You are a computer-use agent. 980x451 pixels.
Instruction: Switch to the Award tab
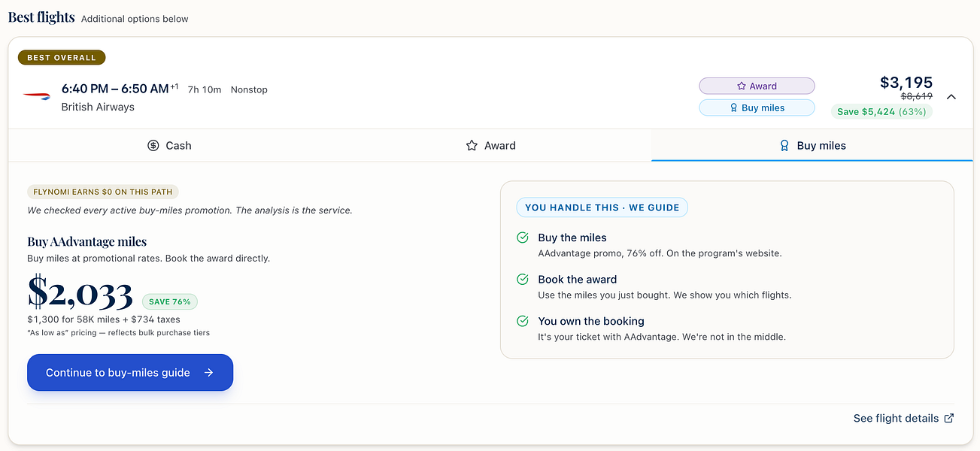click(490, 145)
